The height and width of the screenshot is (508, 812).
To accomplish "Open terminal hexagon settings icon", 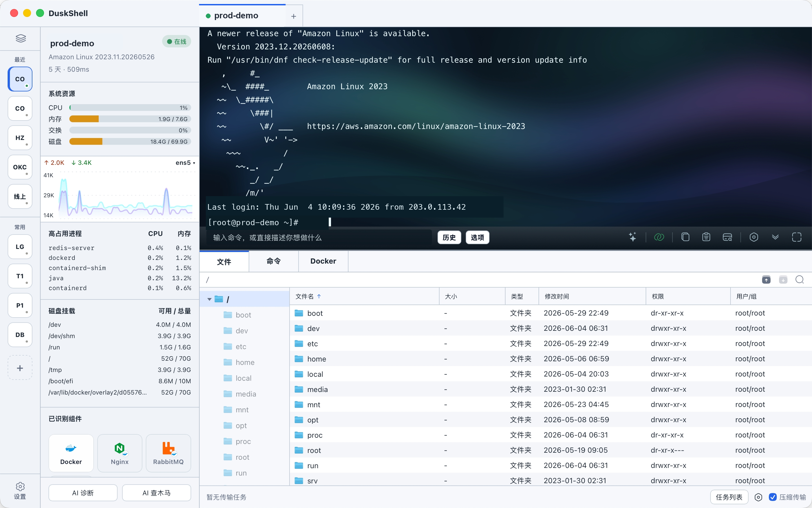I will pos(754,237).
